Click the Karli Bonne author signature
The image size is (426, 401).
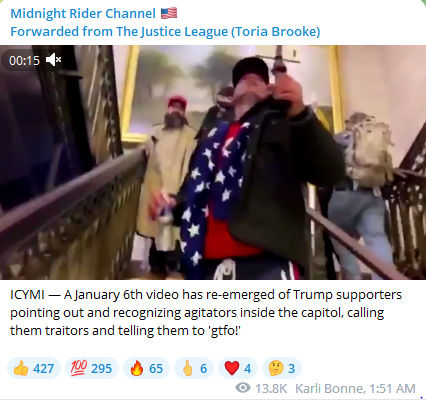(328, 388)
